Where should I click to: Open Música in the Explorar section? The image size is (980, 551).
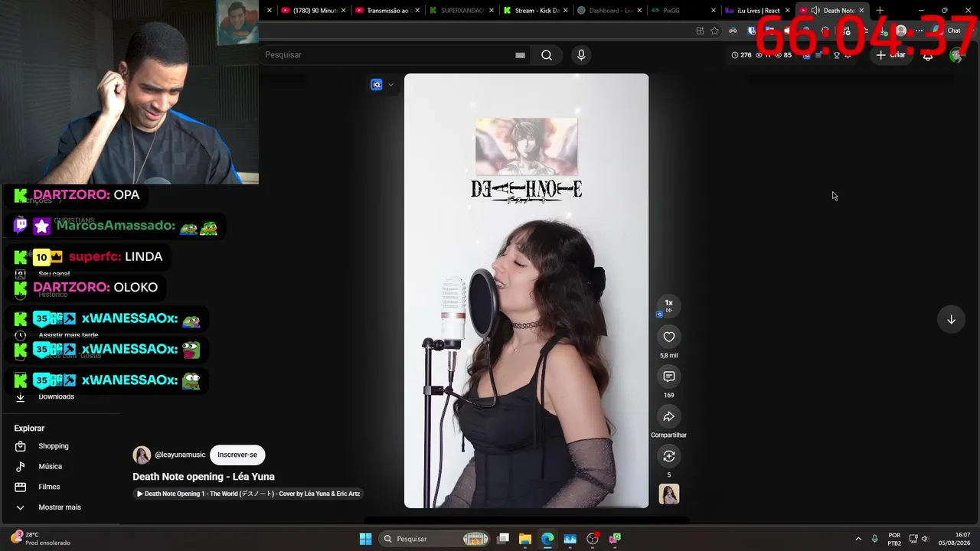50,467
